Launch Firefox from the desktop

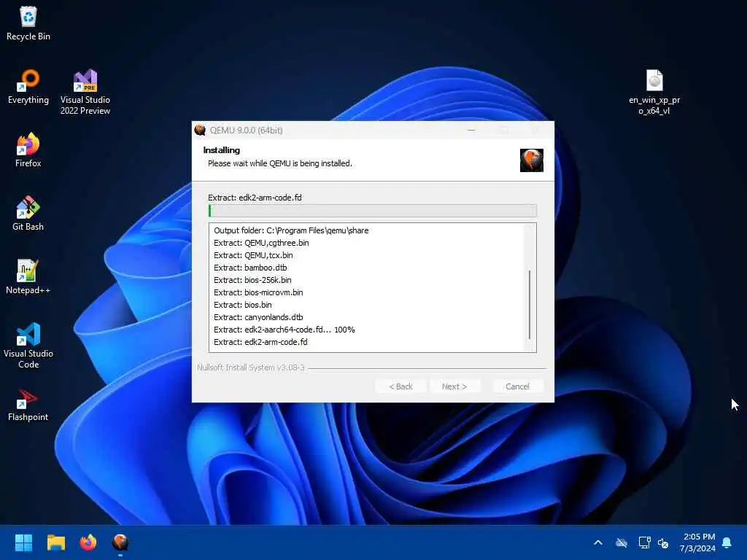click(x=28, y=150)
